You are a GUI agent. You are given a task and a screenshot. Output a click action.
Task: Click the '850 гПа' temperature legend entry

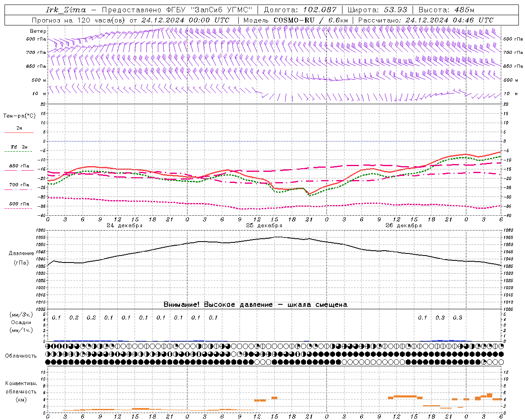click(19, 166)
